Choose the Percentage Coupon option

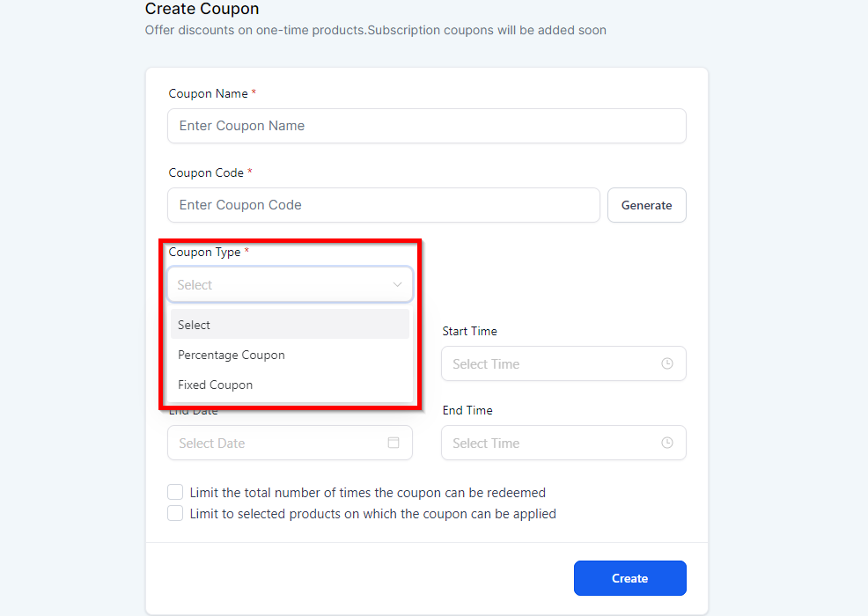pyautogui.click(x=232, y=356)
